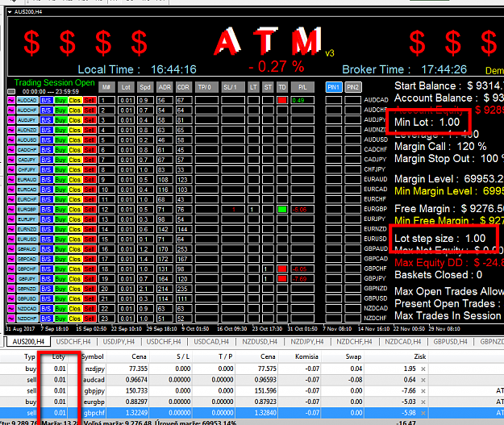Click the Clos button for GBPCHF
This screenshot has width=504, height=425.
(74, 269)
